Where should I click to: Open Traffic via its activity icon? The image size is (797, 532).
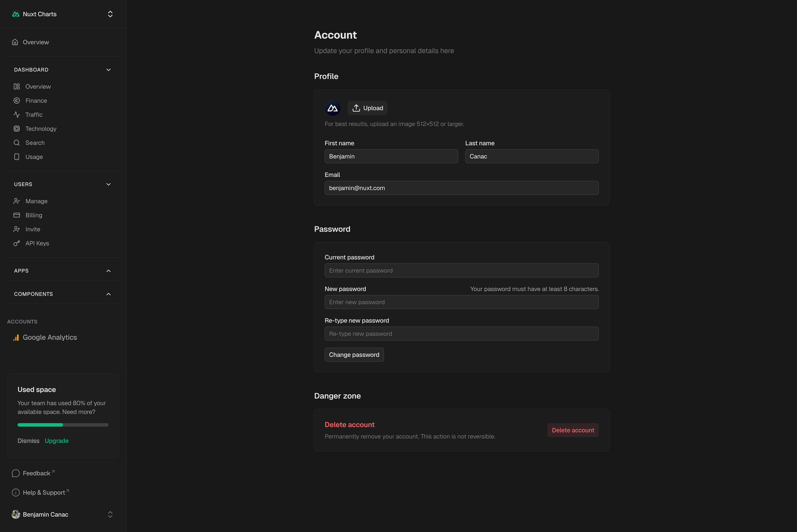click(x=17, y=115)
